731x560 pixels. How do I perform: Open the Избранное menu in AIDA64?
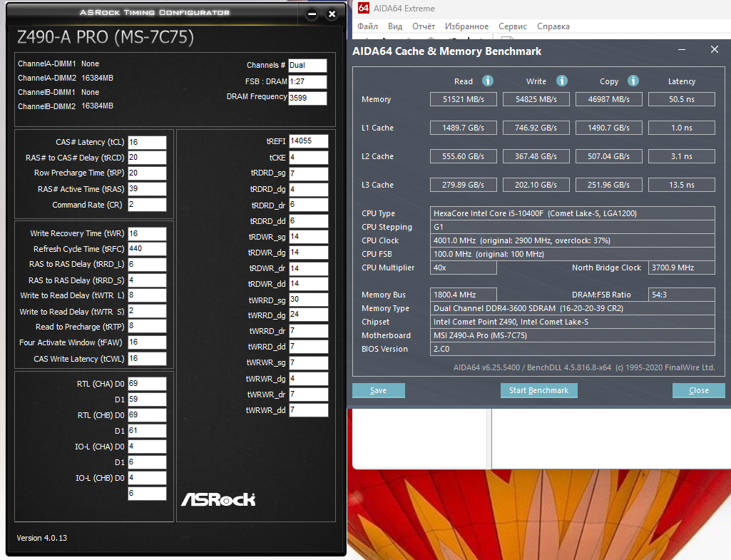click(x=466, y=26)
